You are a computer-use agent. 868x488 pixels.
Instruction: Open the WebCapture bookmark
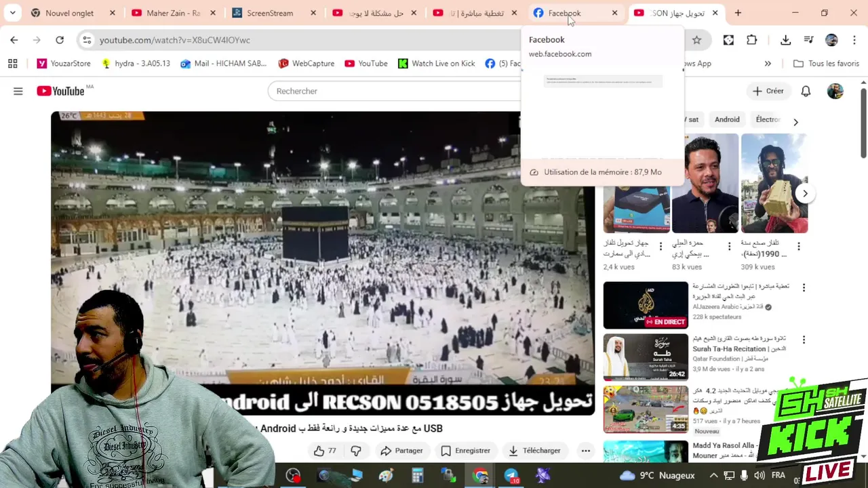[x=306, y=63]
